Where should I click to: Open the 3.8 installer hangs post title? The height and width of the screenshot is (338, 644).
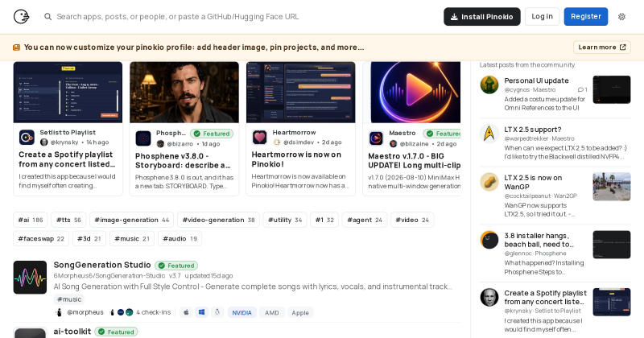539,240
